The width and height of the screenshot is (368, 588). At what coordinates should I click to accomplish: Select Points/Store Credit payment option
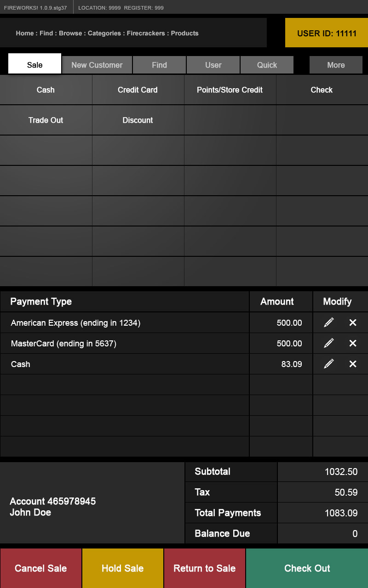pos(230,90)
